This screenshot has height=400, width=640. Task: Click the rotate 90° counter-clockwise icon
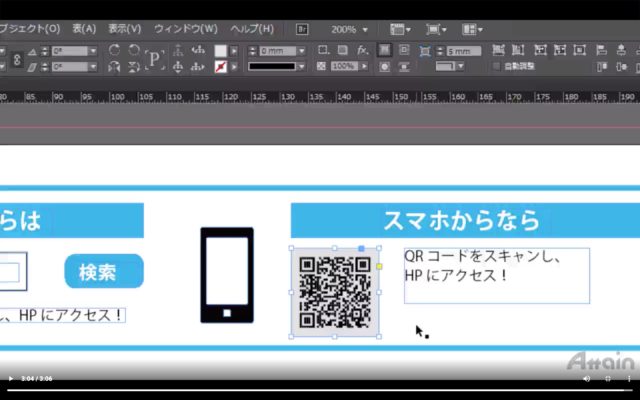point(134,50)
